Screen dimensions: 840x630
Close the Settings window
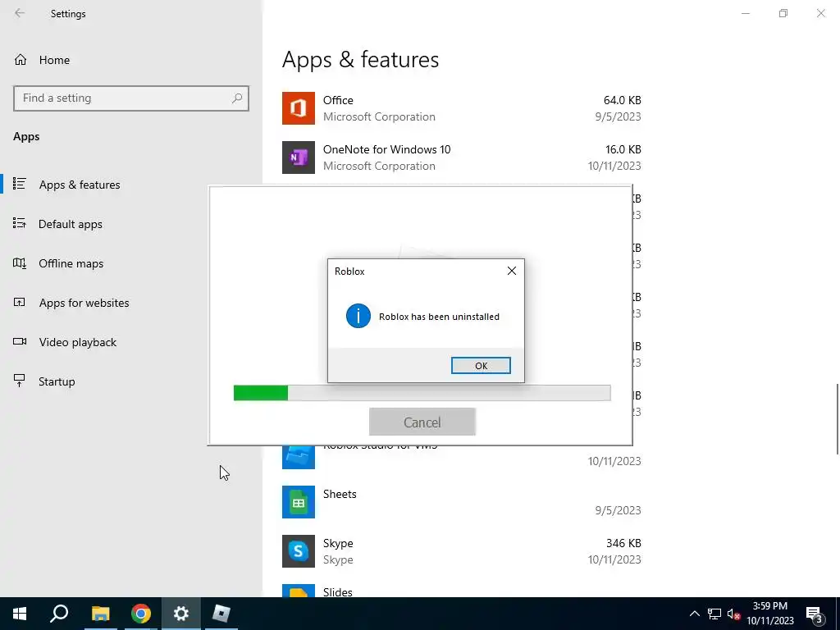820,13
